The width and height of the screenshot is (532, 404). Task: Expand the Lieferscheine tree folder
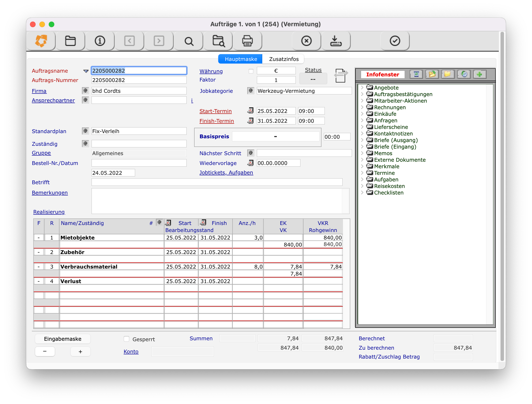362,127
